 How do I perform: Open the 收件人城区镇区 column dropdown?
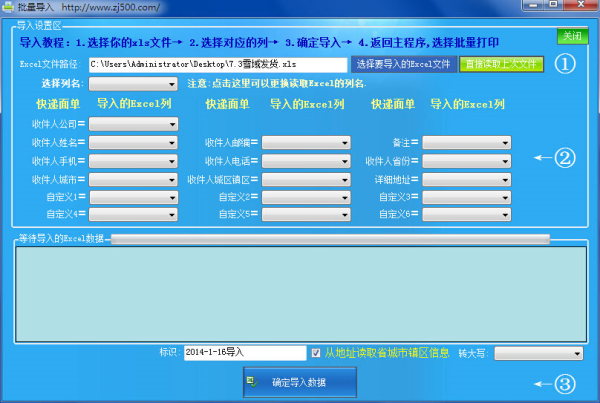point(306,179)
